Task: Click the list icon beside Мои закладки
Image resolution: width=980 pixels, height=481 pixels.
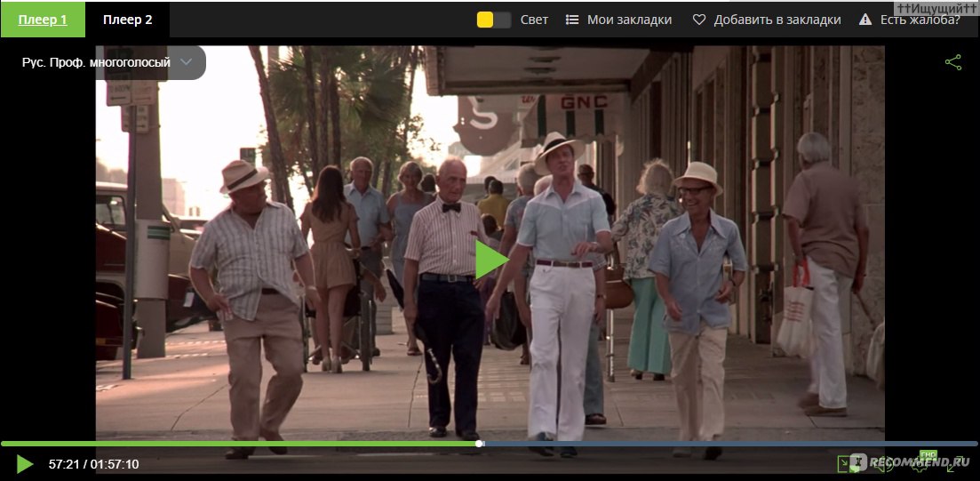Action: click(x=572, y=20)
